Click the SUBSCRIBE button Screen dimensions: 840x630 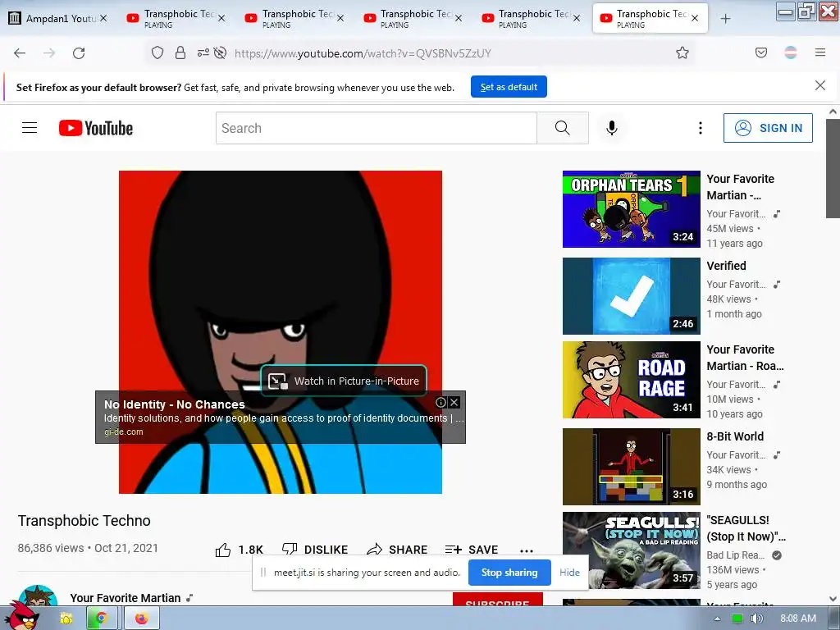498,600
